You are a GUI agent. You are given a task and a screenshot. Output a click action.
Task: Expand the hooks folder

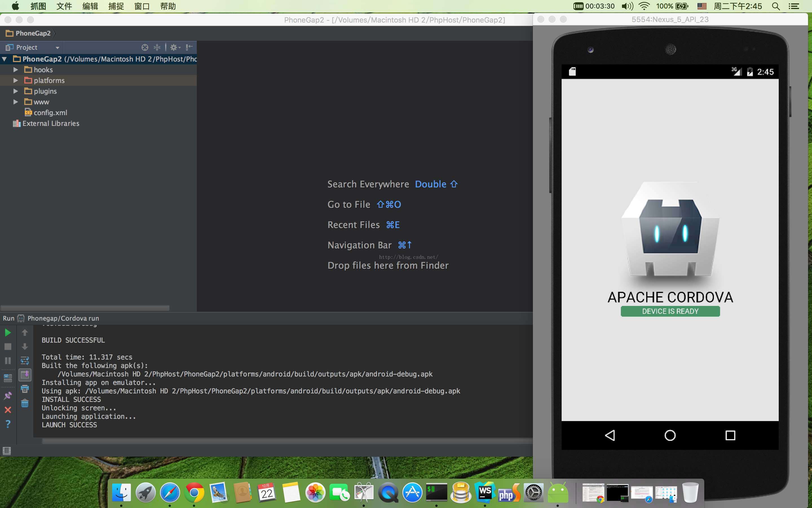click(x=16, y=70)
